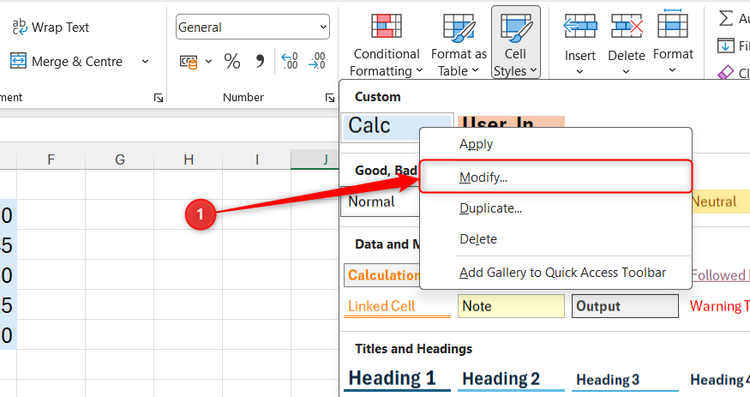
Task: Apply the Heading 2 style
Action: pos(511,379)
